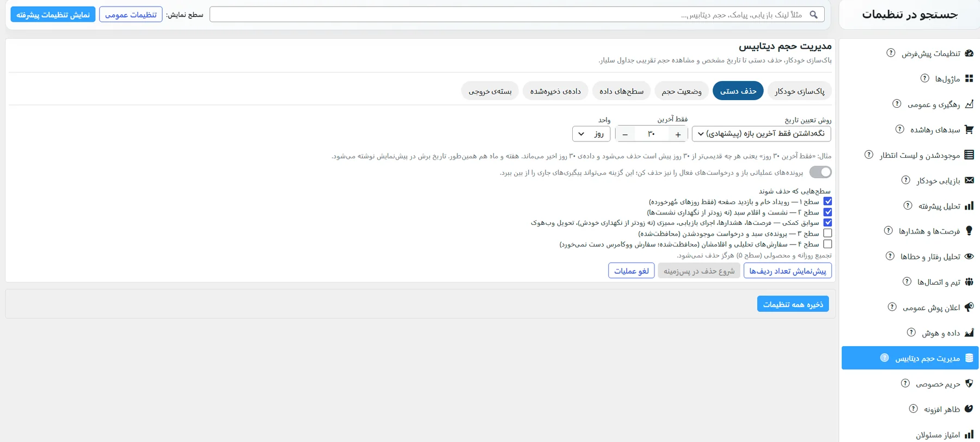
Task: Click the grid icon beside ماژول‌ها
Action: click(969, 78)
